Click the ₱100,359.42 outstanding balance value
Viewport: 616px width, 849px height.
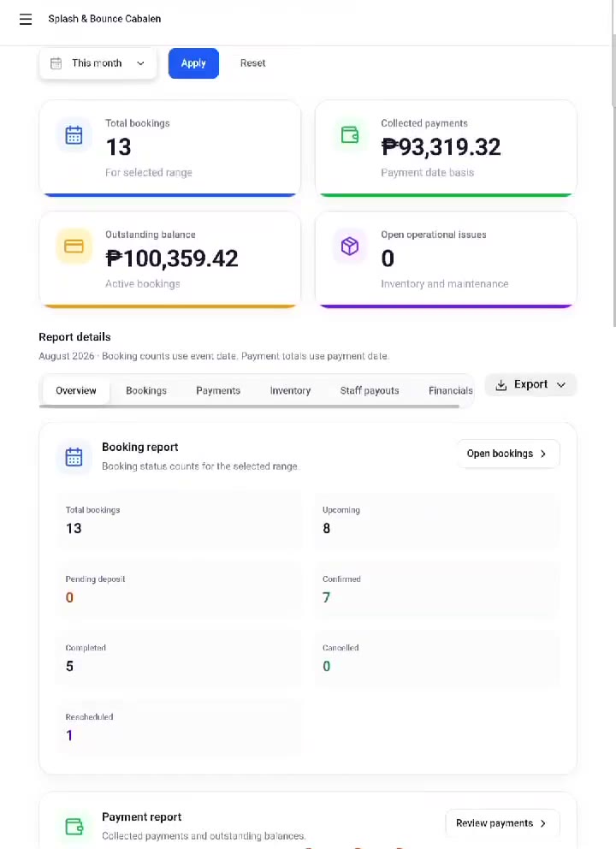coord(172,258)
